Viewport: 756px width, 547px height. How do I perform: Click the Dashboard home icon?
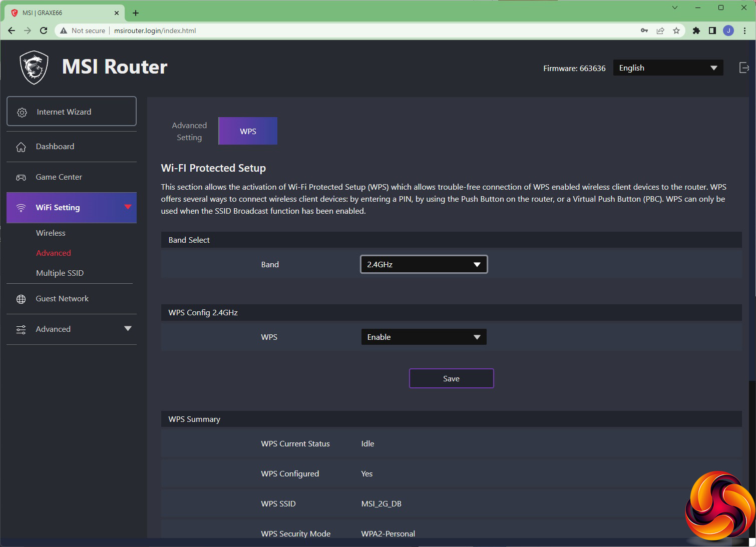tap(21, 147)
